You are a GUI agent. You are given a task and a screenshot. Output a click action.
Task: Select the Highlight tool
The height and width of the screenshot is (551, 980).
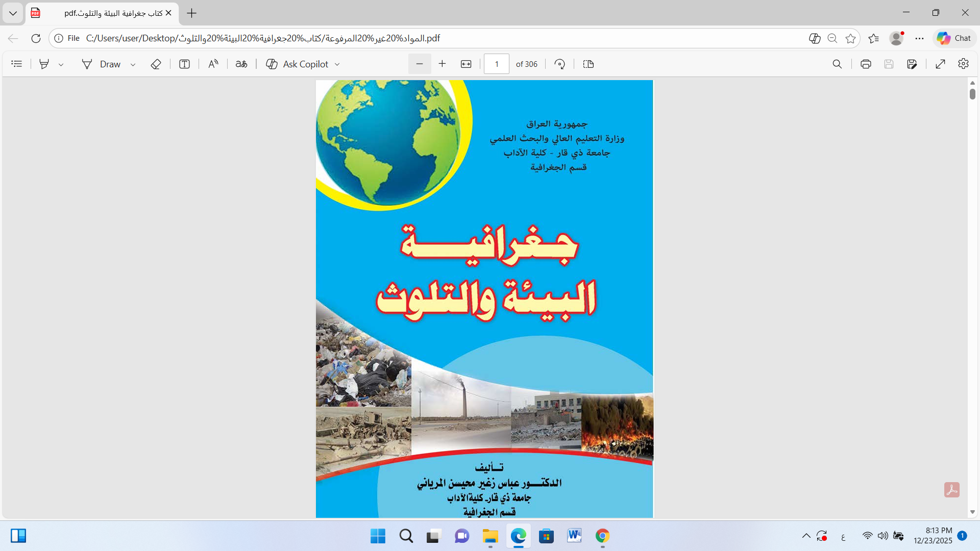pyautogui.click(x=44, y=64)
